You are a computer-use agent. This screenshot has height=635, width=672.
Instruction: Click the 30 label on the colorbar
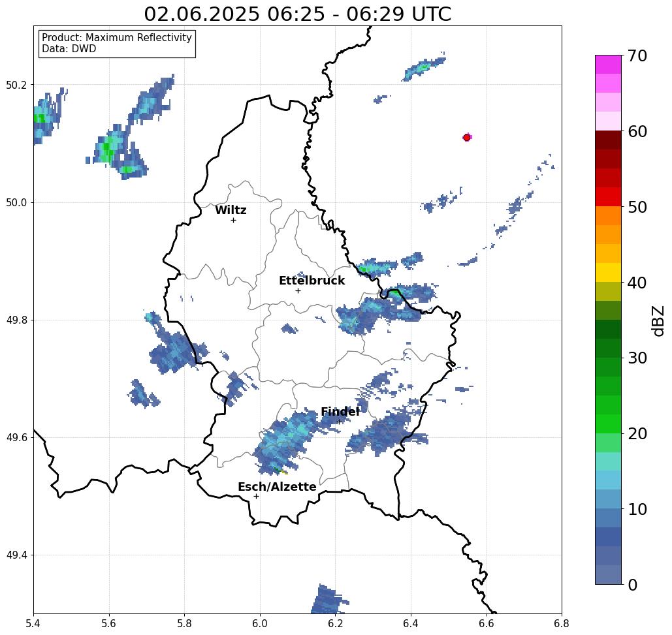(637, 358)
